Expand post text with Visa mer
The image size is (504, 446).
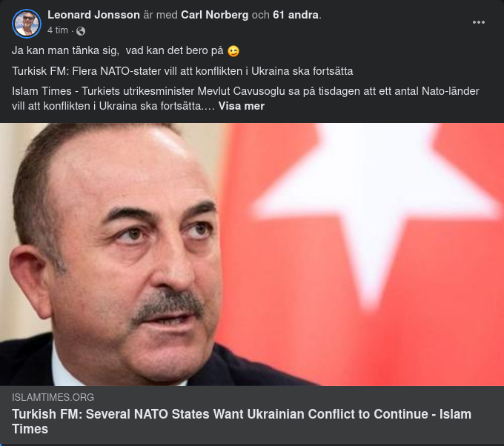pos(242,106)
